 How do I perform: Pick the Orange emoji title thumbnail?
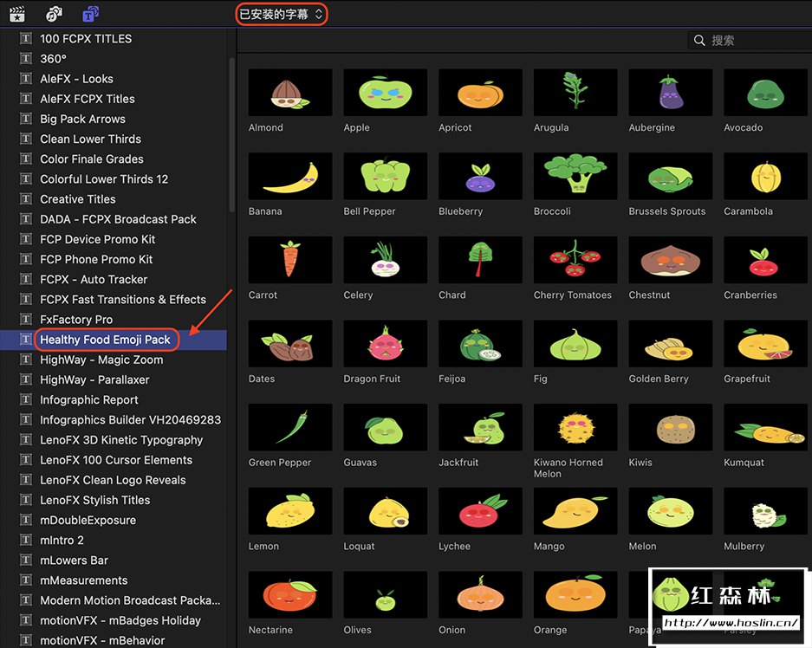point(575,594)
